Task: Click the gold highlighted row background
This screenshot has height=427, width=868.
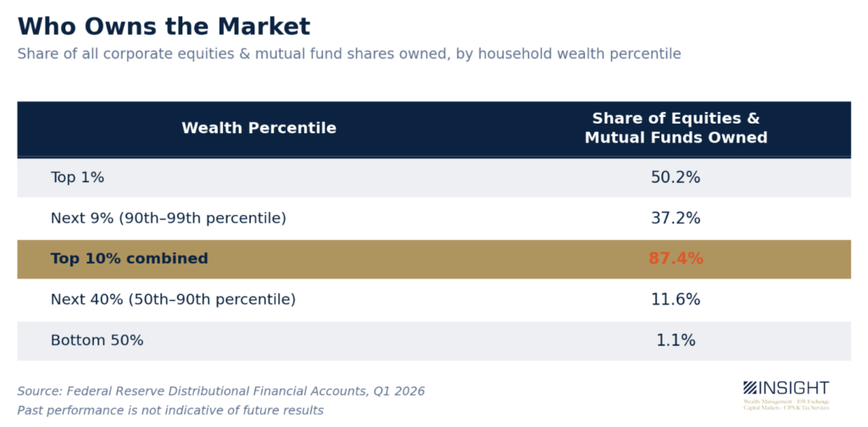Action: click(434, 259)
